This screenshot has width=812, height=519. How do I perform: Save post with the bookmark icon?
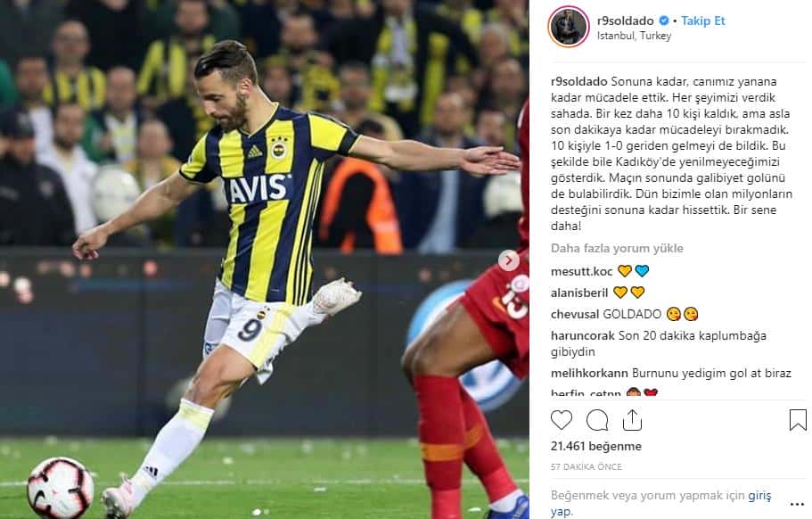coord(798,419)
